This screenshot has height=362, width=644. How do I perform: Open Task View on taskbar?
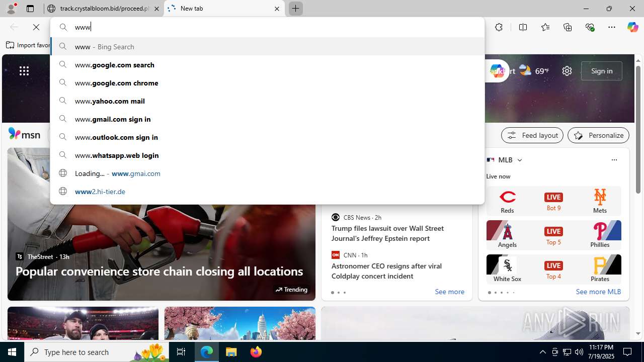tap(181, 352)
